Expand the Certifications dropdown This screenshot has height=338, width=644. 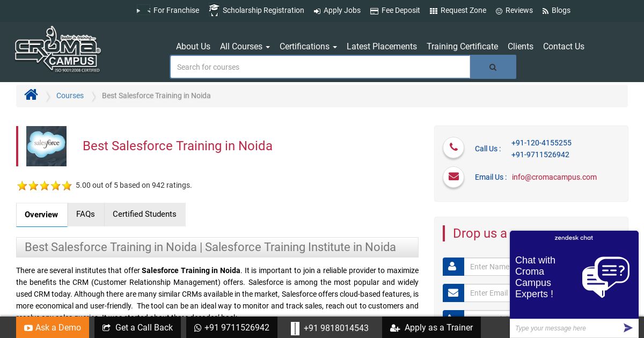(308, 47)
